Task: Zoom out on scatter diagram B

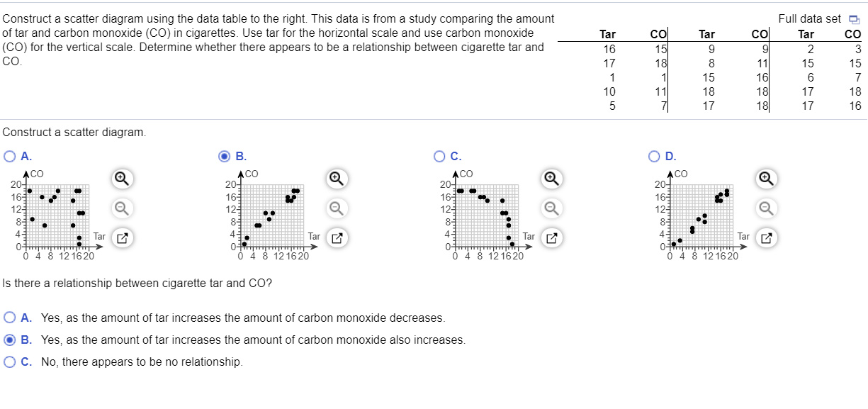Action: click(x=336, y=208)
